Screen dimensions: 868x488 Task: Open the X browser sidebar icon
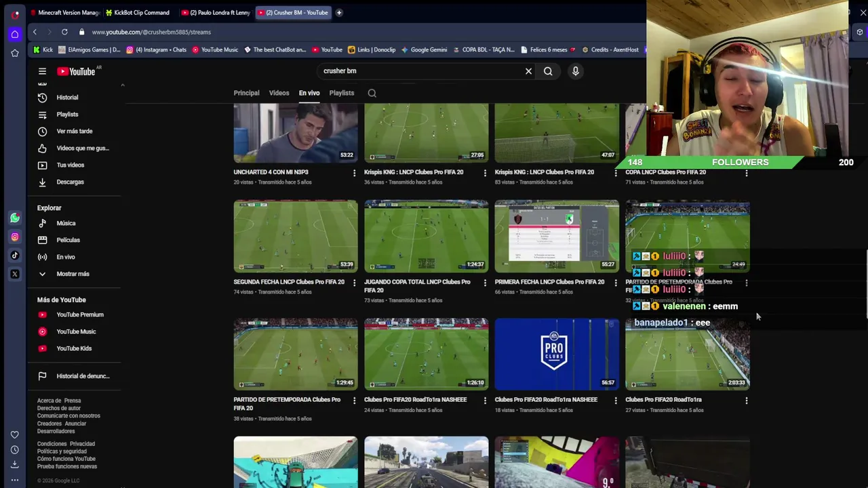(15, 274)
